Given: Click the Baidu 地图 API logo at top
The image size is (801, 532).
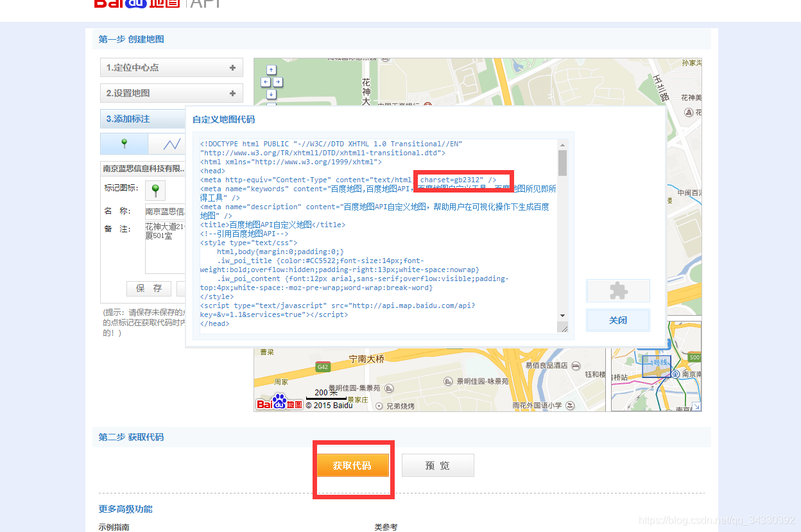Looking at the screenshot, I should click(x=157, y=3).
